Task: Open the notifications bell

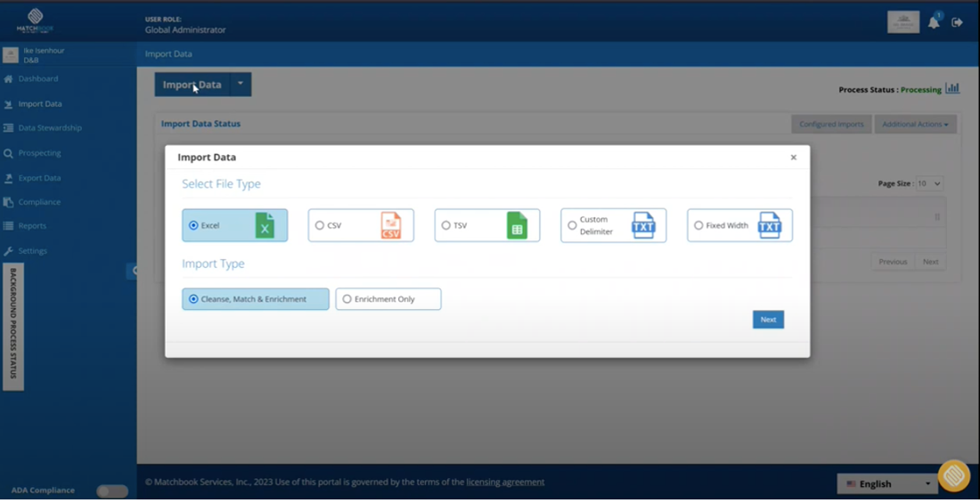Action: pos(934,22)
